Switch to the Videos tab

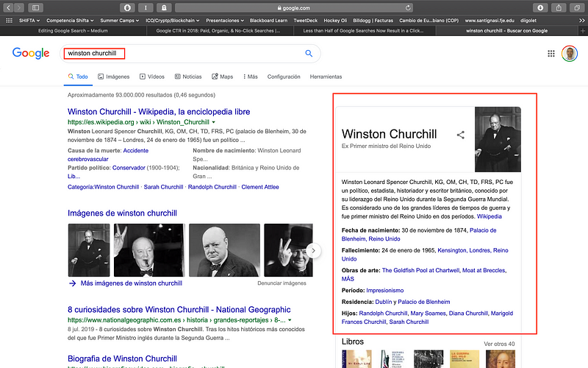click(152, 77)
